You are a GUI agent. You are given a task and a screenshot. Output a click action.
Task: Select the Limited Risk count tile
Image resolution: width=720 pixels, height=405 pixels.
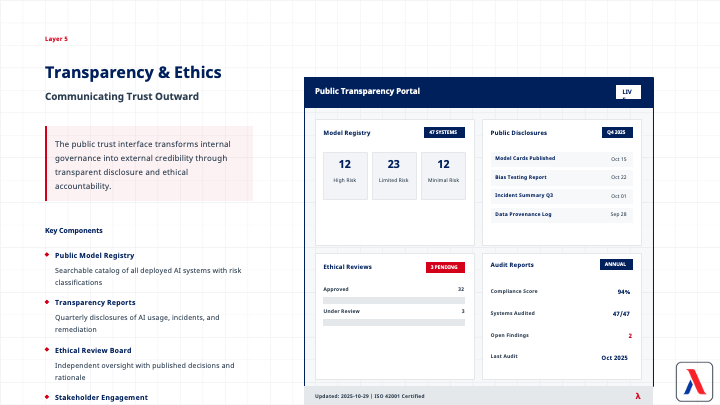tap(393, 176)
